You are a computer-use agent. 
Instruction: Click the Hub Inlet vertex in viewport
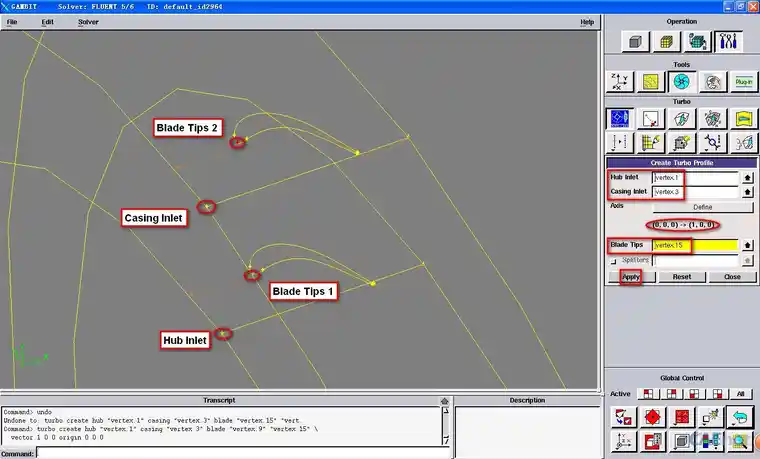[222, 333]
